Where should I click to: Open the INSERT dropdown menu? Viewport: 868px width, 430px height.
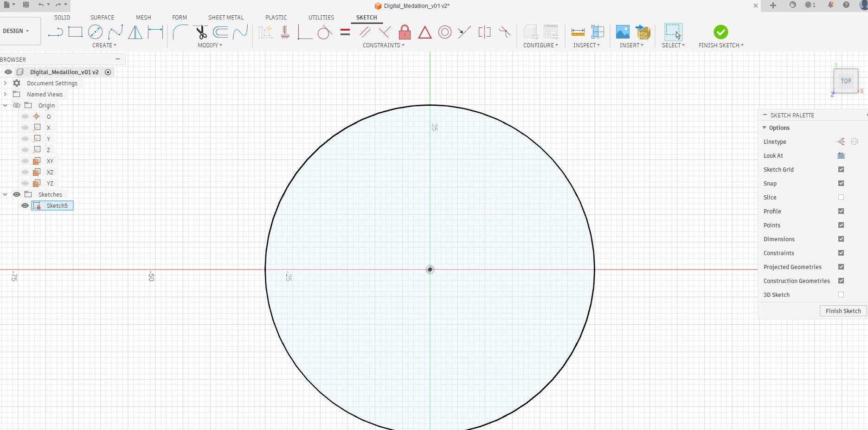coord(632,45)
